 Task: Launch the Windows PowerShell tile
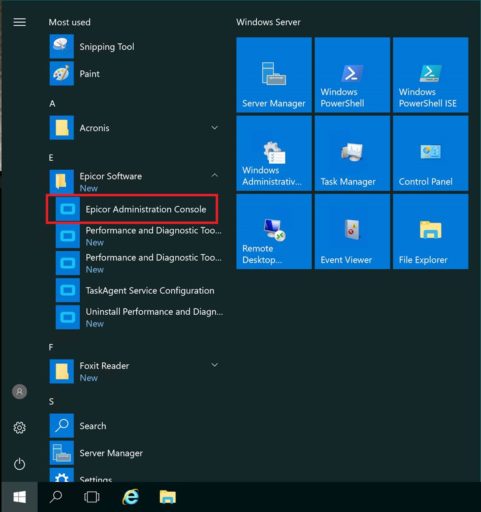pos(352,75)
